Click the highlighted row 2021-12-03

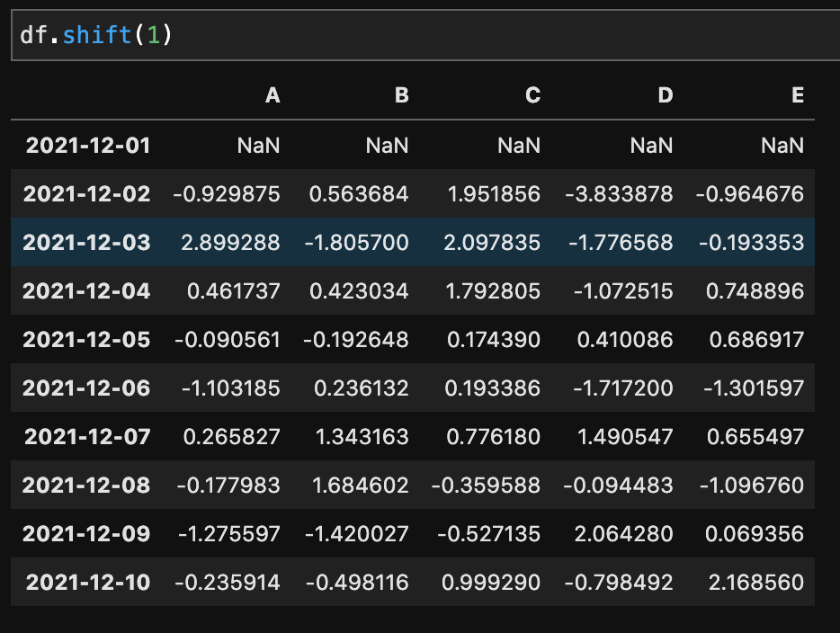point(413,242)
